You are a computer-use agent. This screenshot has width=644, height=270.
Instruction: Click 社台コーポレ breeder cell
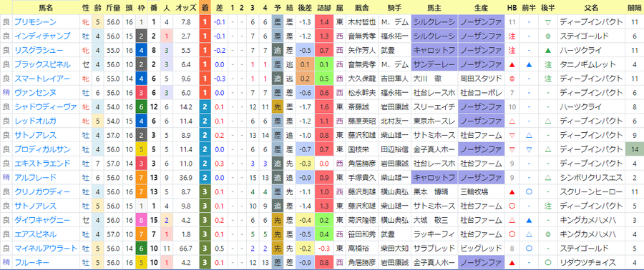tap(481, 93)
